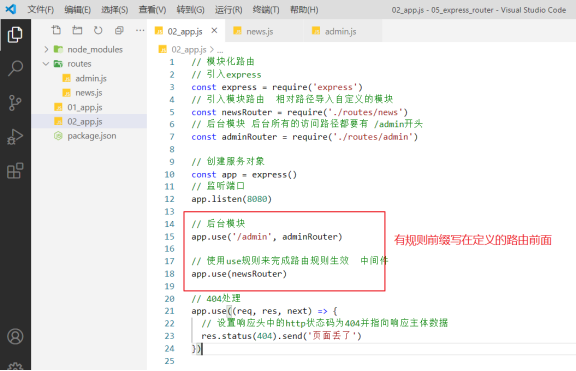This screenshot has width=576, height=371.
Task: Open the Source Control view
Action: click(x=15, y=103)
